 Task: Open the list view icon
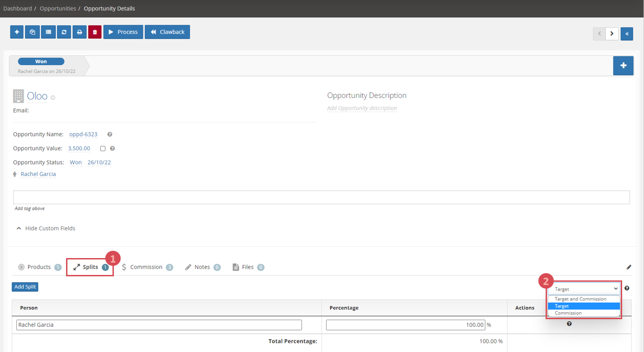coord(48,32)
